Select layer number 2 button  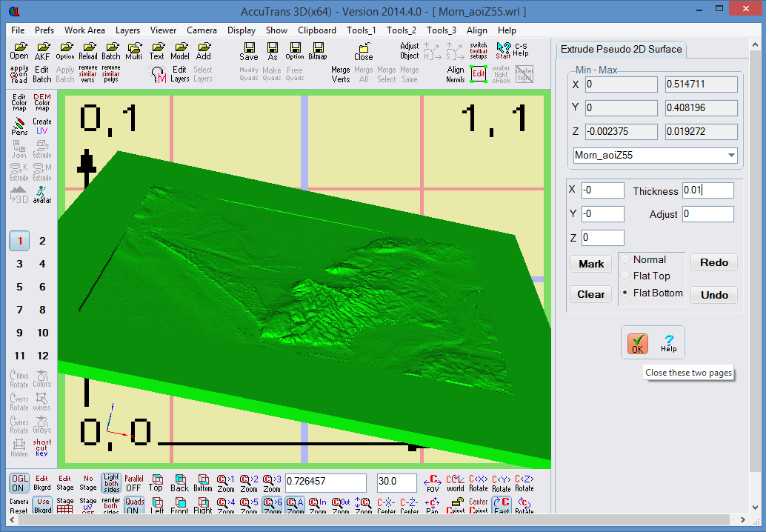pyautogui.click(x=42, y=241)
